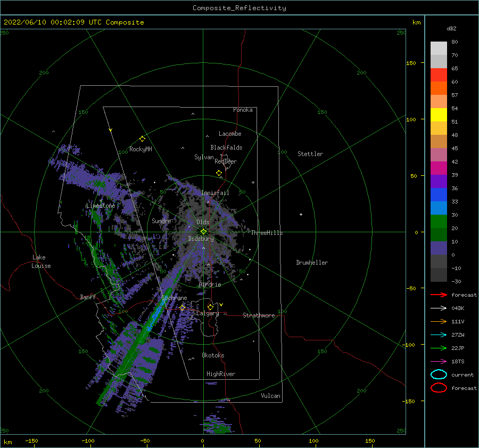Click the Airdrie city label
This screenshot has height=448, width=479.
(210, 284)
